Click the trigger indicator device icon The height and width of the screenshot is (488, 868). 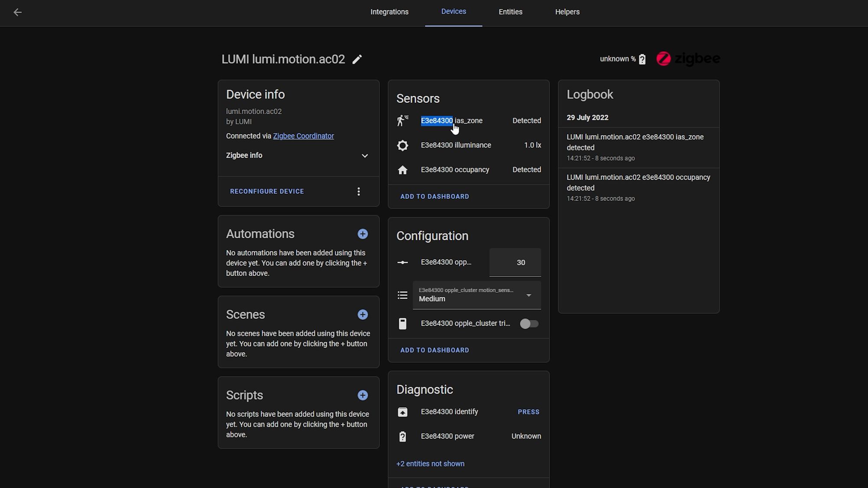[403, 324]
